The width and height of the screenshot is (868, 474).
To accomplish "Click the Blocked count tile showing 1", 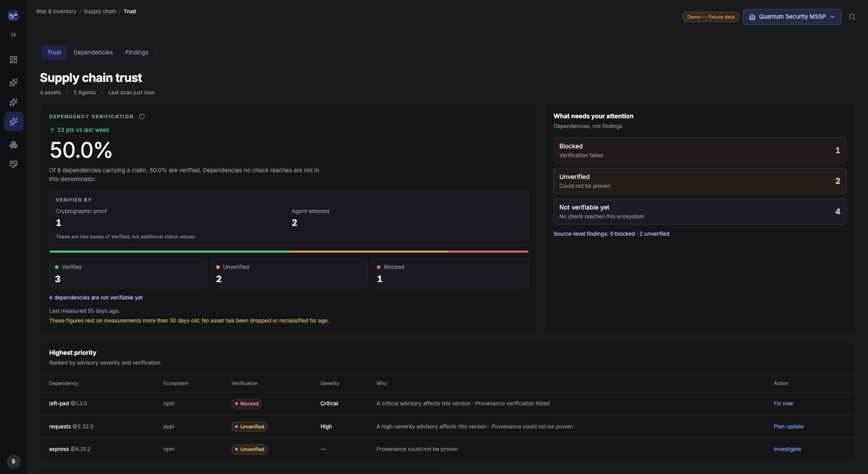I will tap(449, 273).
